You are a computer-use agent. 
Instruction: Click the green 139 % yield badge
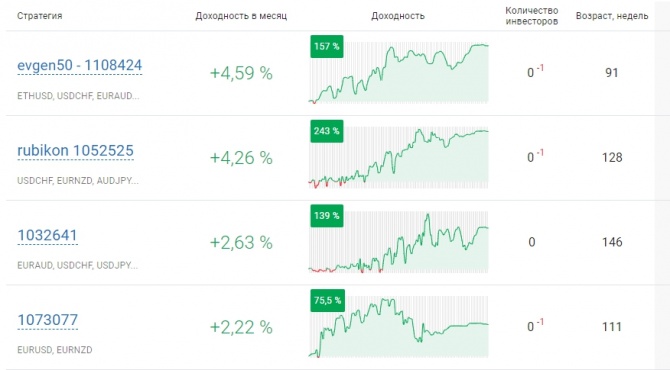click(x=327, y=216)
